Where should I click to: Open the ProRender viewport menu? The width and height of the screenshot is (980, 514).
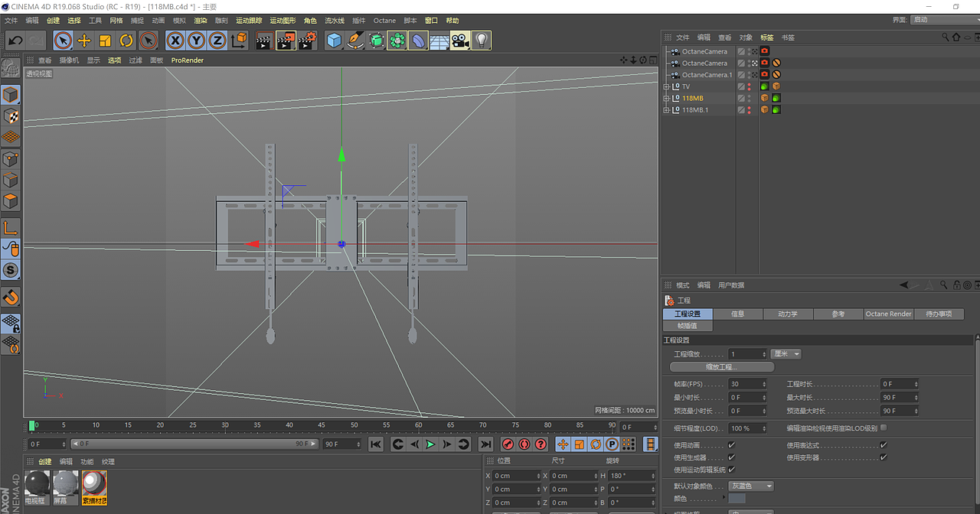pos(188,60)
